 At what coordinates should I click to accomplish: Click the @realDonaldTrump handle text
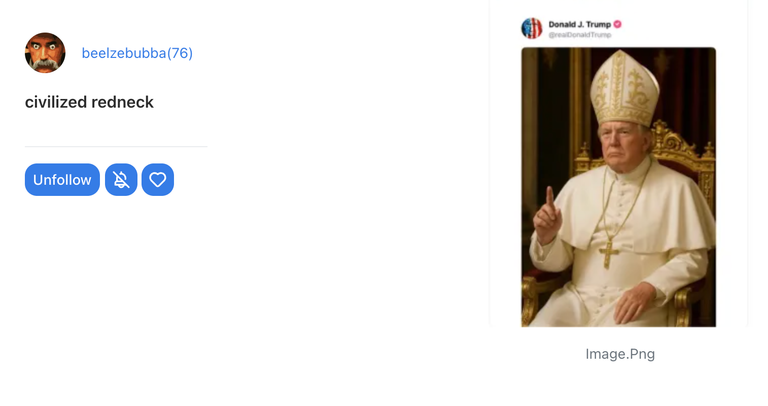pyautogui.click(x=580, y=35)
